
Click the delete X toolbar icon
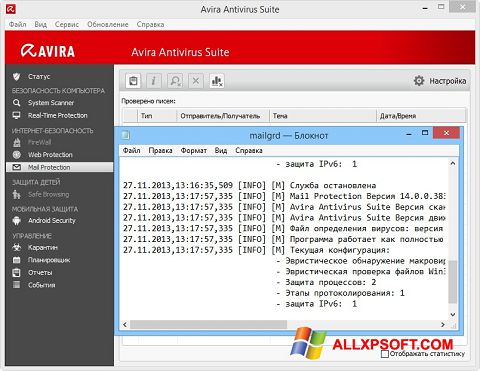[196, 81]
